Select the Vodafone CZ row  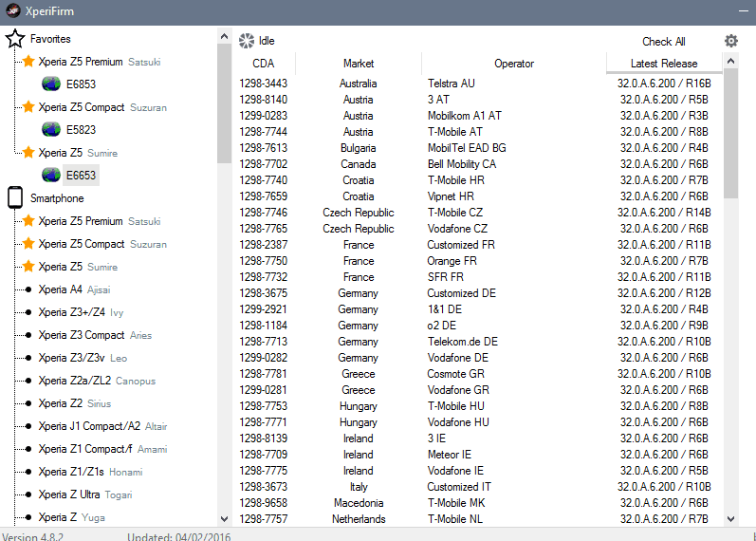[x=478, y=229]
